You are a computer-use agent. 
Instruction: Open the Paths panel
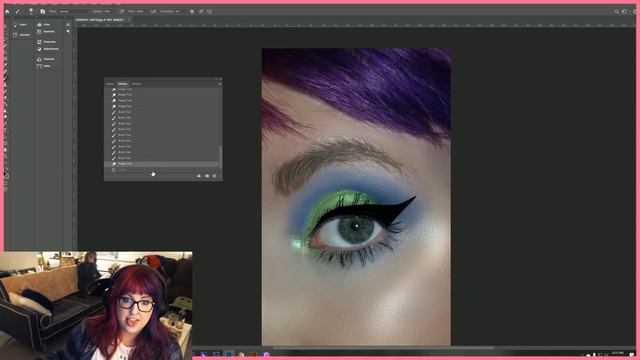point(43,66)
